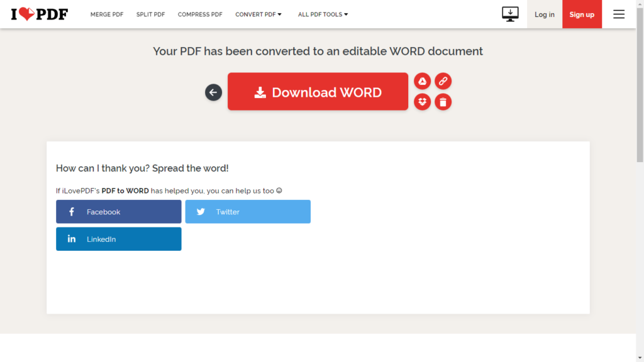This screenshot has height=362, width=644.
Task: Open the All PDF Tools dropdown
Action: 323,14
